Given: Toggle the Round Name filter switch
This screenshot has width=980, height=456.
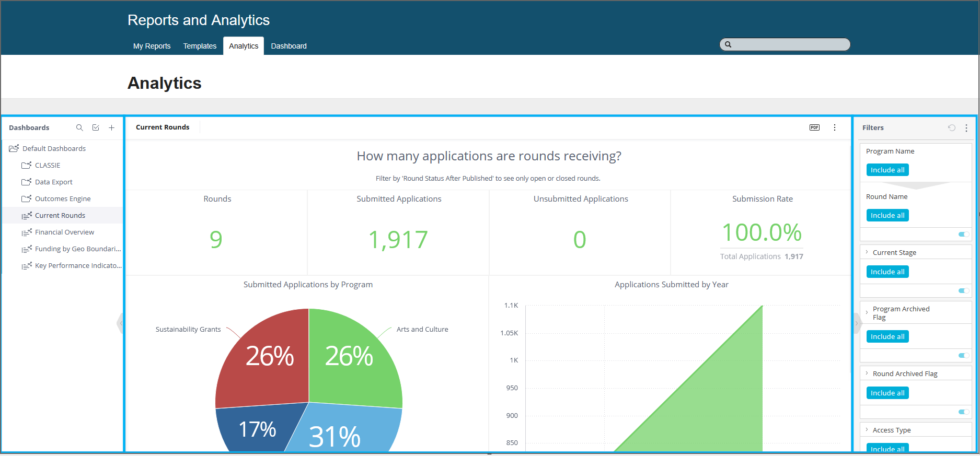Looking at the screenshot, I should [963, 235].
